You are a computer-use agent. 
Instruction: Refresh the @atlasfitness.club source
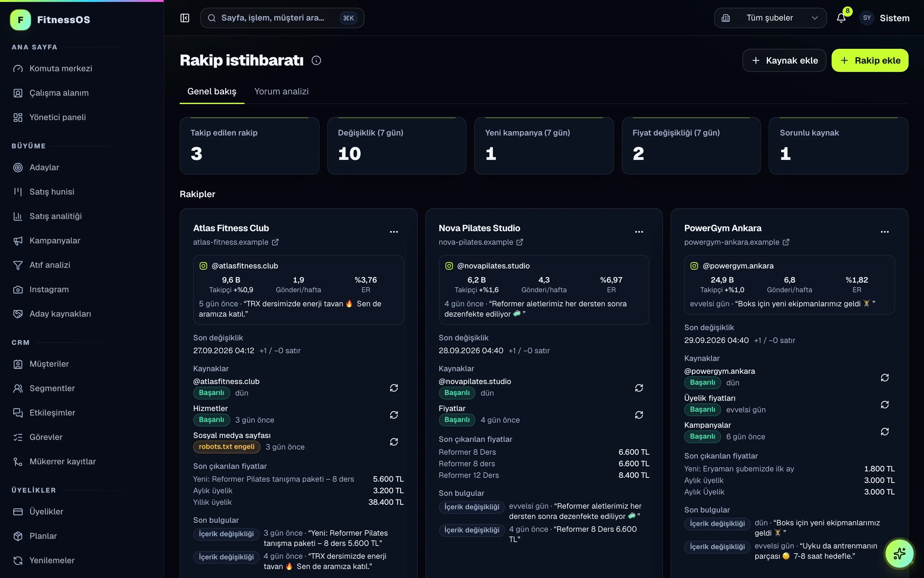click(x=394, y=388)
